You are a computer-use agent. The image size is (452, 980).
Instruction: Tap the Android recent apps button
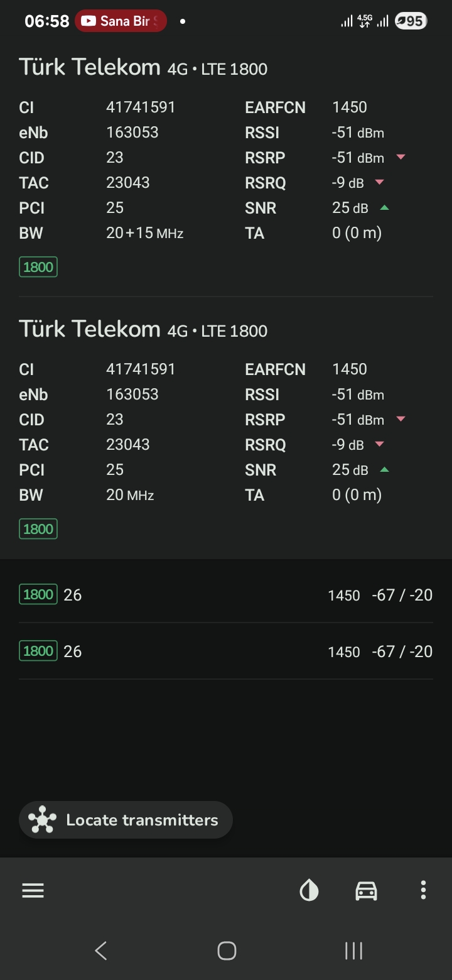pos(353,950)
